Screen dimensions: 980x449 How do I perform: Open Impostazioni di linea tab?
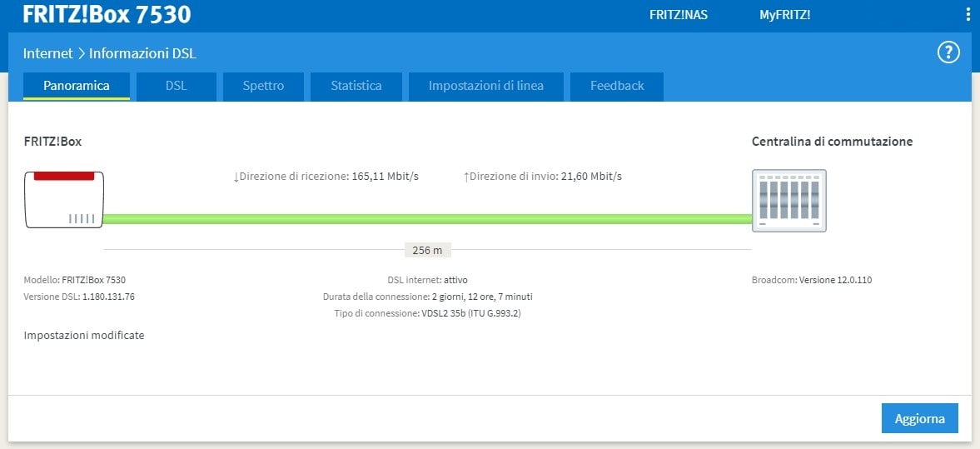tap(485, 87)
